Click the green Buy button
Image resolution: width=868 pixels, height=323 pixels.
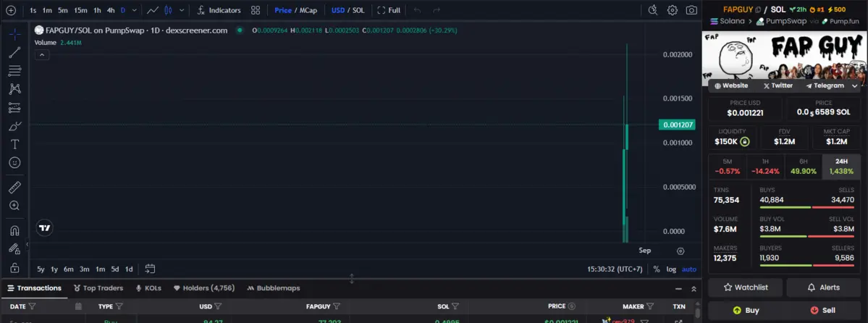(x=745, y=310)
